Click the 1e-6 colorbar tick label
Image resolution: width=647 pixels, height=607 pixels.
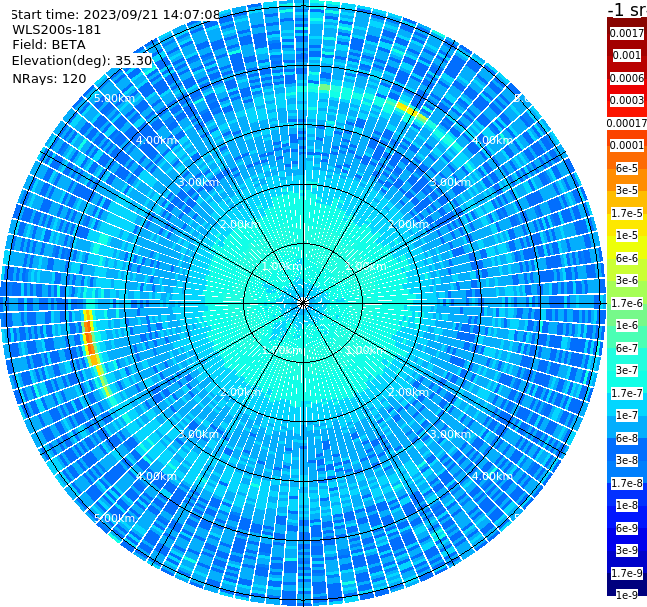(627, 325)
